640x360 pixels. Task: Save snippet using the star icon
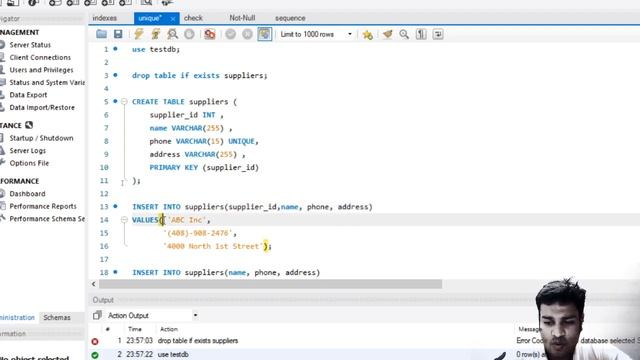(x=367, y=35)
